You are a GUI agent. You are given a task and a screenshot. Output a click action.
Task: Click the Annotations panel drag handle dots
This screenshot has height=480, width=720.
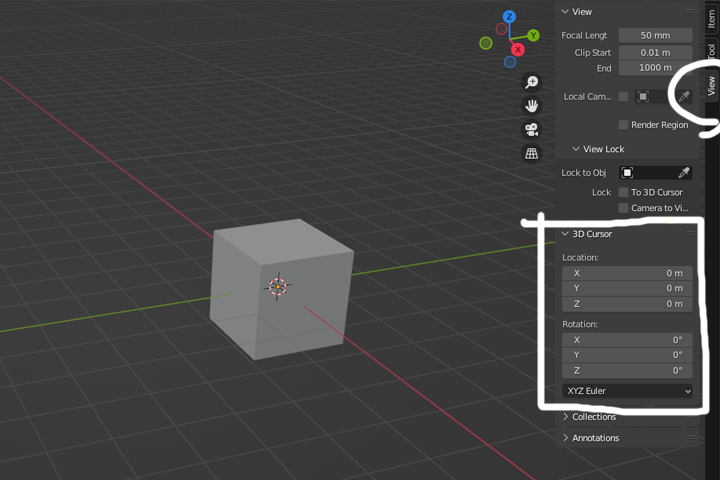[x=690, y=438]
